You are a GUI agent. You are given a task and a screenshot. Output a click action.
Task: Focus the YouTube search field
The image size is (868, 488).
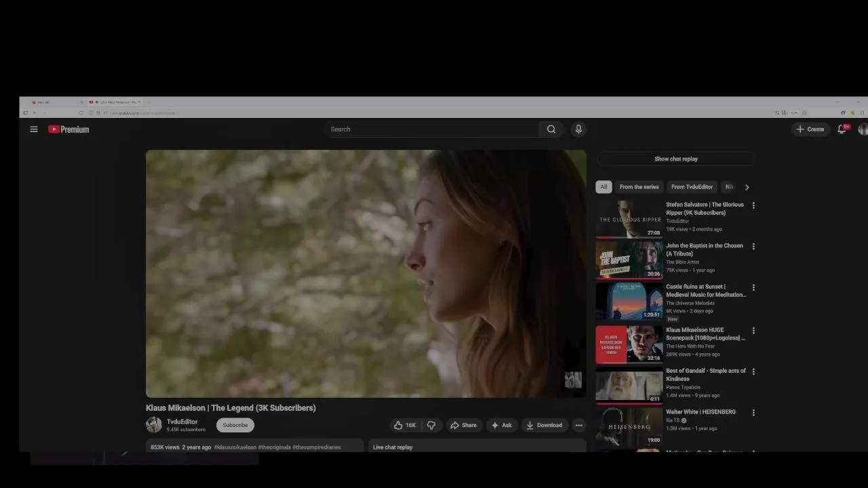click(x=432, y=129)
